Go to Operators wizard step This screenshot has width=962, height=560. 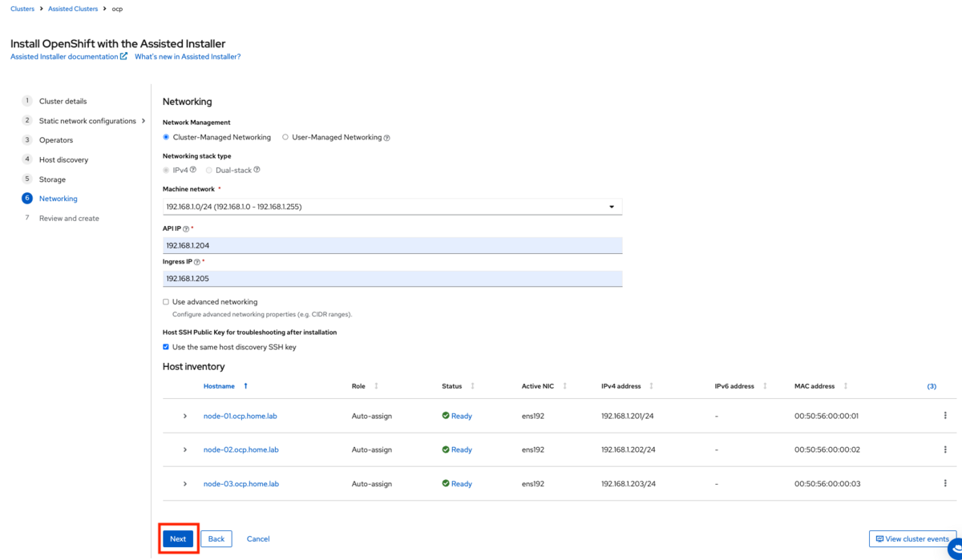point(56,140)
